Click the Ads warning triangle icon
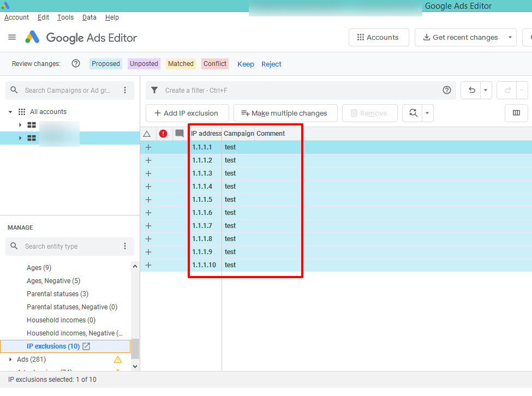 pyautogui.click(x=118, y=359)
